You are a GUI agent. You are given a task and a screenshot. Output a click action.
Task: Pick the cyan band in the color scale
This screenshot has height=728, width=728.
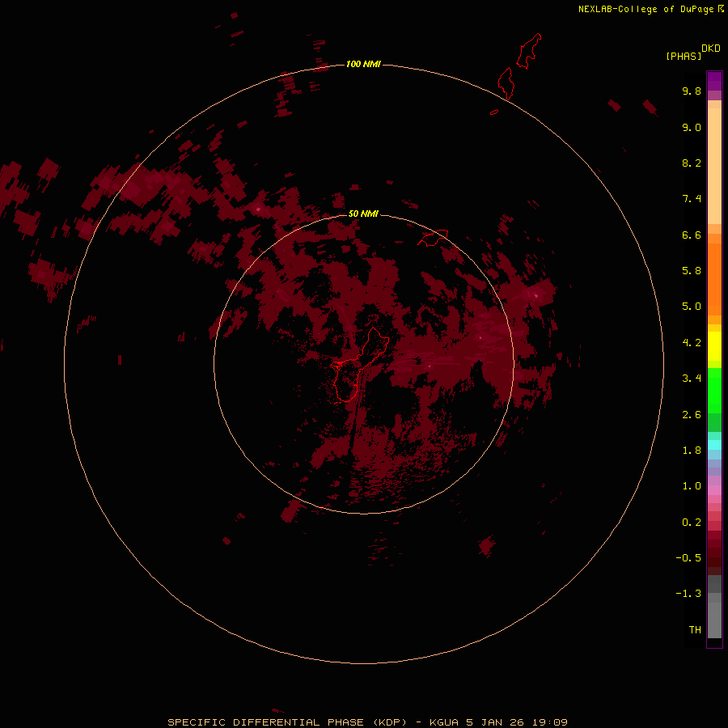pos(714,445)
